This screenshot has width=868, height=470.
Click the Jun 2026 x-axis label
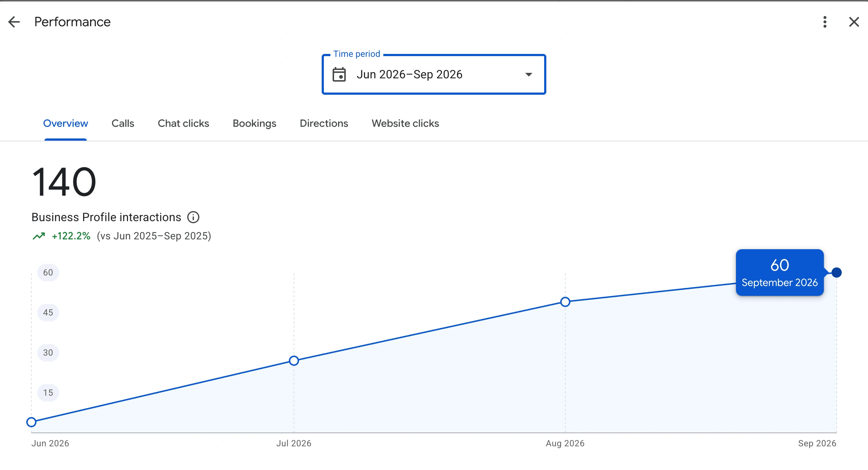point(50,443)
